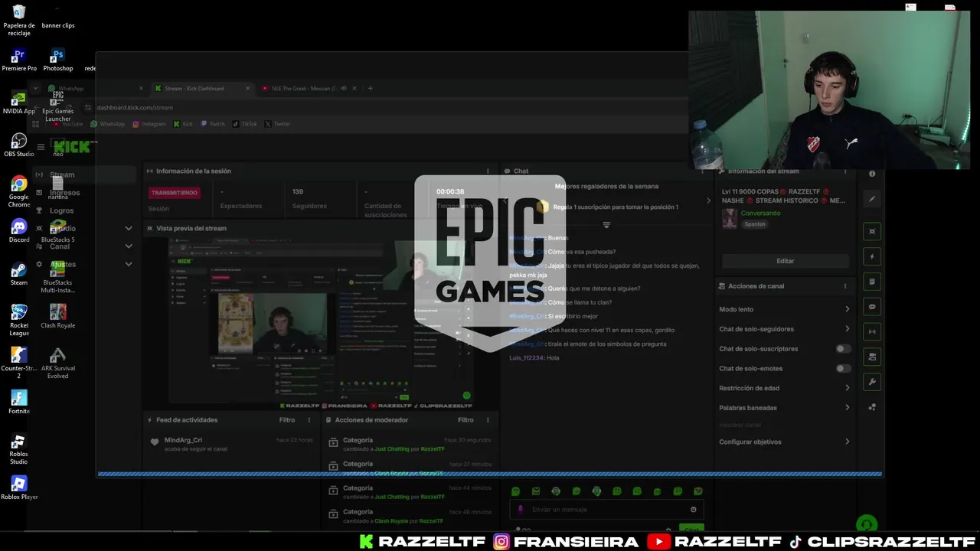This screenshot has height=551, width=980.
Task: Click Luis_112234 username in chat
Action: (526, 358)
